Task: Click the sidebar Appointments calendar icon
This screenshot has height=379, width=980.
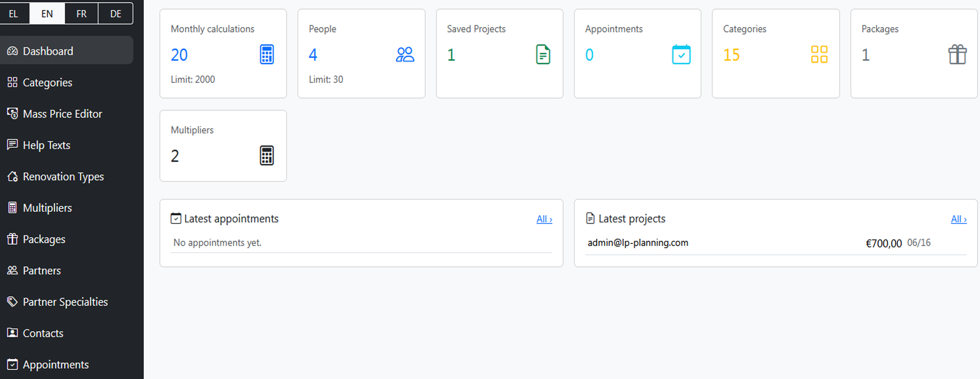Action: click(12, 364)
